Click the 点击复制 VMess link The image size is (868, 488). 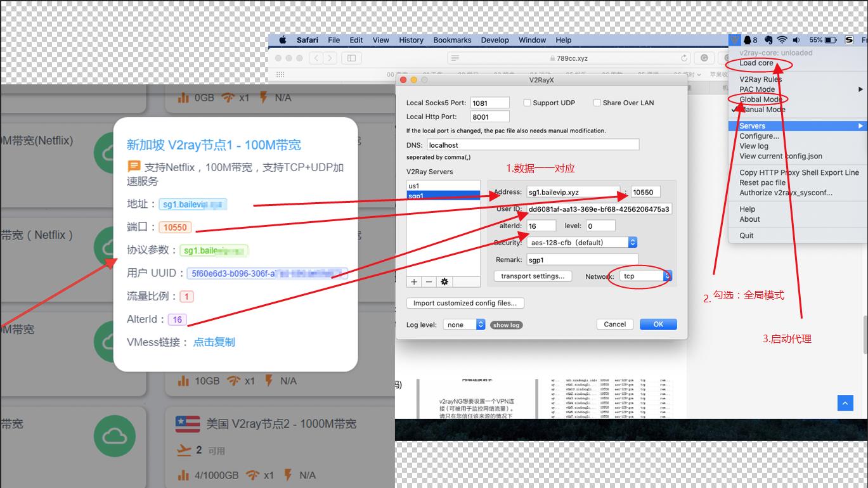pyautogui.click(x=214, y=342)
